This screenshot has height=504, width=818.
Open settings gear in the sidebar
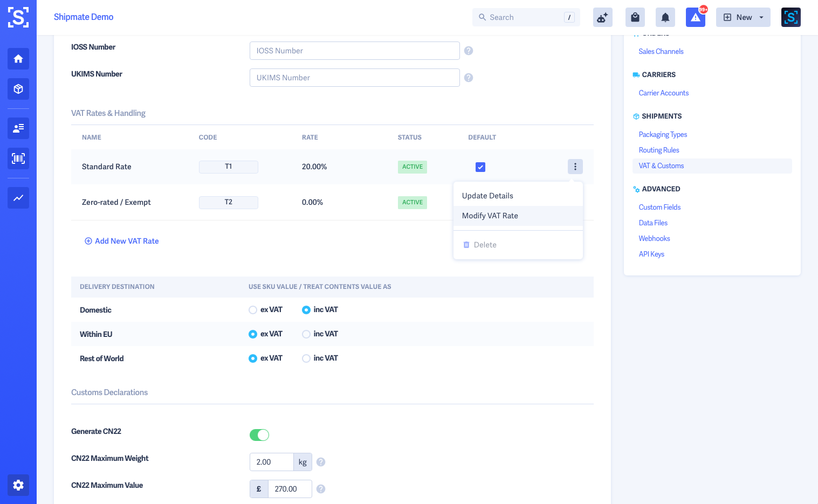pos(18,485)
